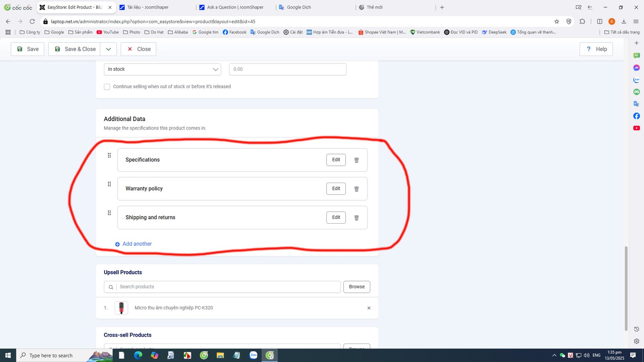Screen dimensions: 644x362
Task: Open YouTube icon in right sidebar
Action: point(636,128)
